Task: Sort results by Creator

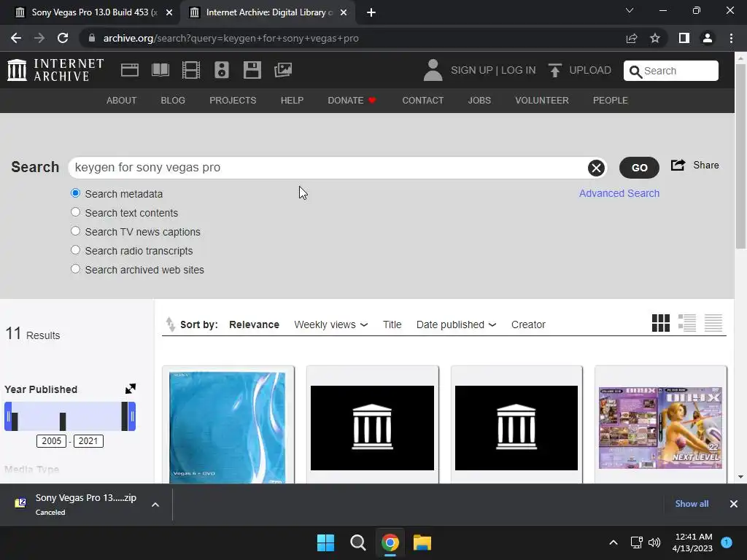Action: click(x=528, y=324)
